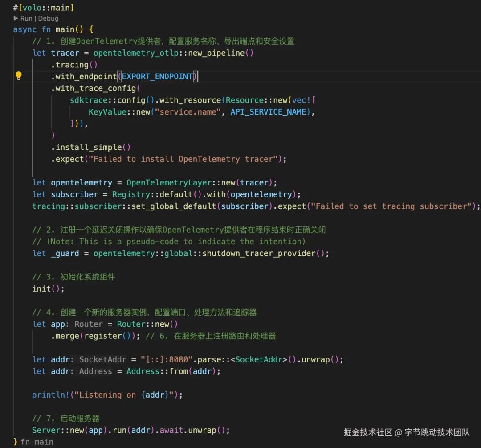The width and height of the screenshot is (481, 448).
Task: Click the sdktrace module name
Action: (89, 100)
